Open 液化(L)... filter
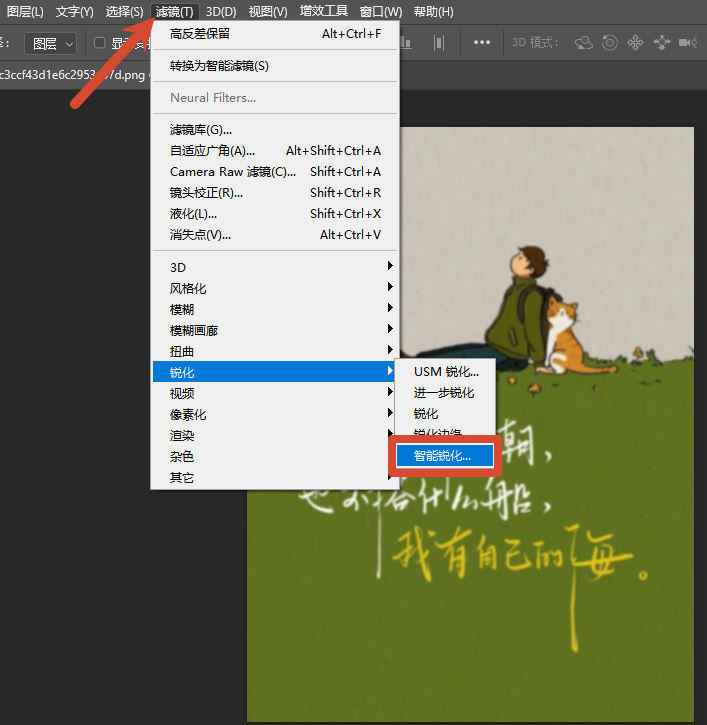This screenshot has width=707, height=725. (x=275, y=214)
